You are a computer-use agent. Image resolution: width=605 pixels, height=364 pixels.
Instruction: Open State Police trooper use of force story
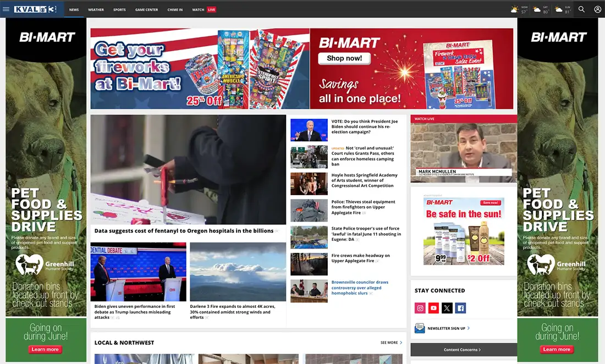tap(366, 234)
